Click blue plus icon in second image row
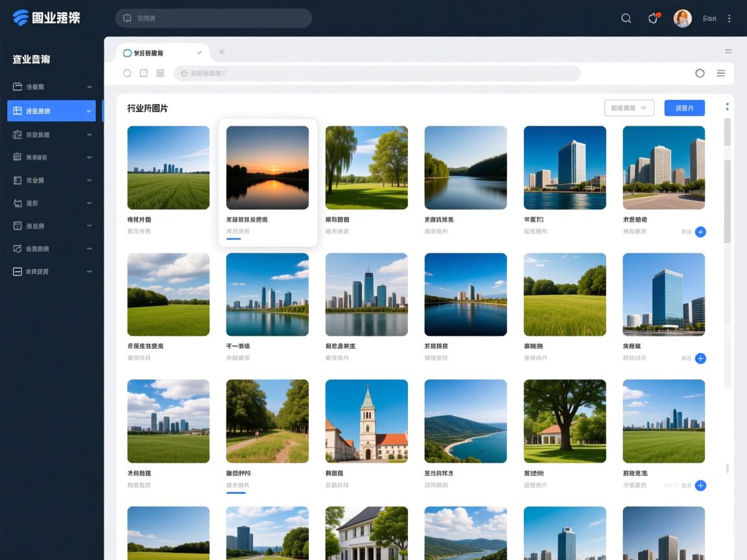Viewport: 747px width, 560px height. tap(700, 358)
